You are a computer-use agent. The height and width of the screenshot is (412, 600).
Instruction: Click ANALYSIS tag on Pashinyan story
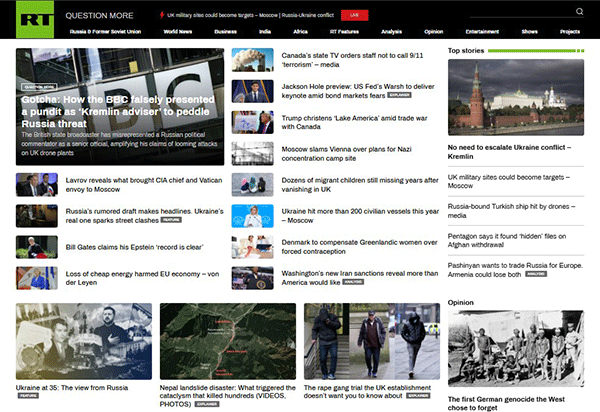click(536, 274)
